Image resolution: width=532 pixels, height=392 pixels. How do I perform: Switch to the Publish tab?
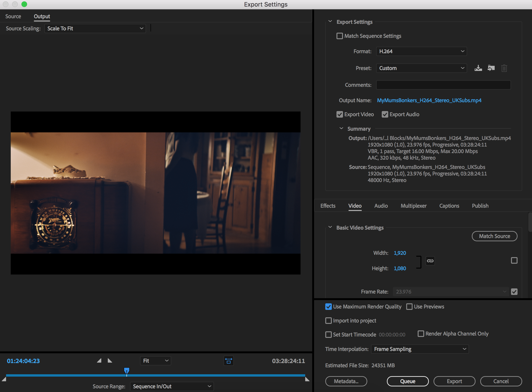click(480, 206)
